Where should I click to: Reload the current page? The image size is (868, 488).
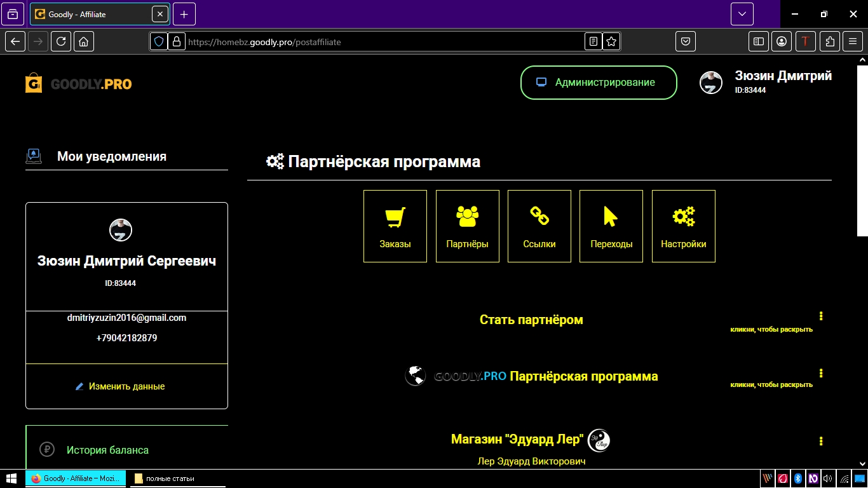61,41
